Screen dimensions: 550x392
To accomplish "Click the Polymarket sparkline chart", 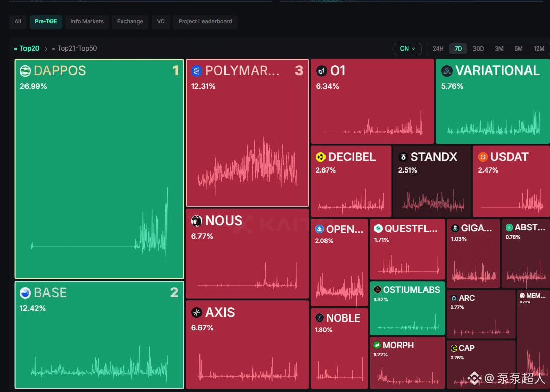I will 247,166.
